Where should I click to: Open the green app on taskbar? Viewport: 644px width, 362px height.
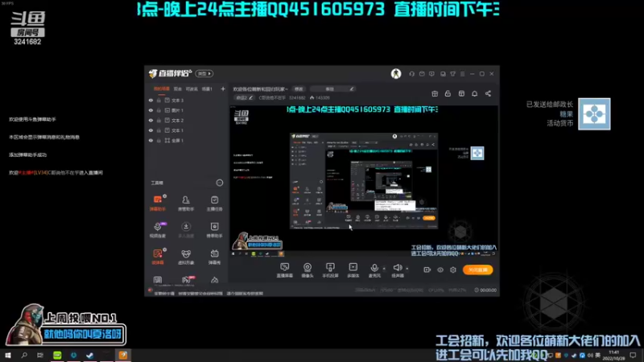57,356
